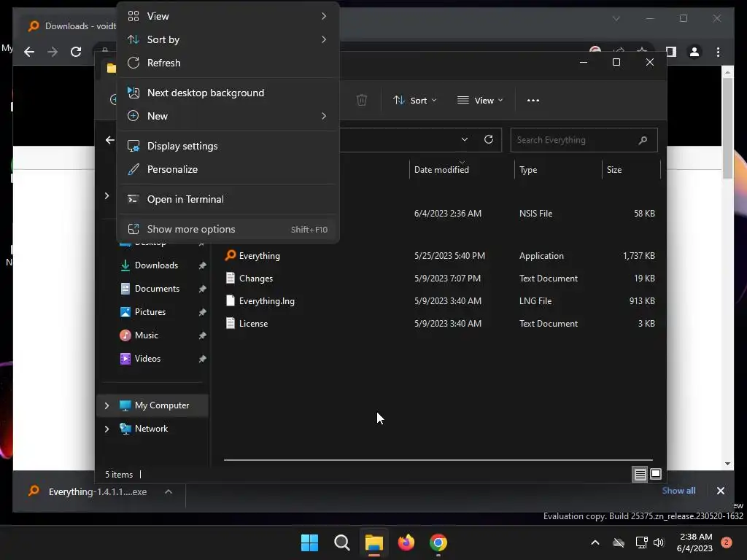Unpin Music using its pin icon
Image resolution: width=747 pixels, height=560 pixels.
(x=203, y=335)
